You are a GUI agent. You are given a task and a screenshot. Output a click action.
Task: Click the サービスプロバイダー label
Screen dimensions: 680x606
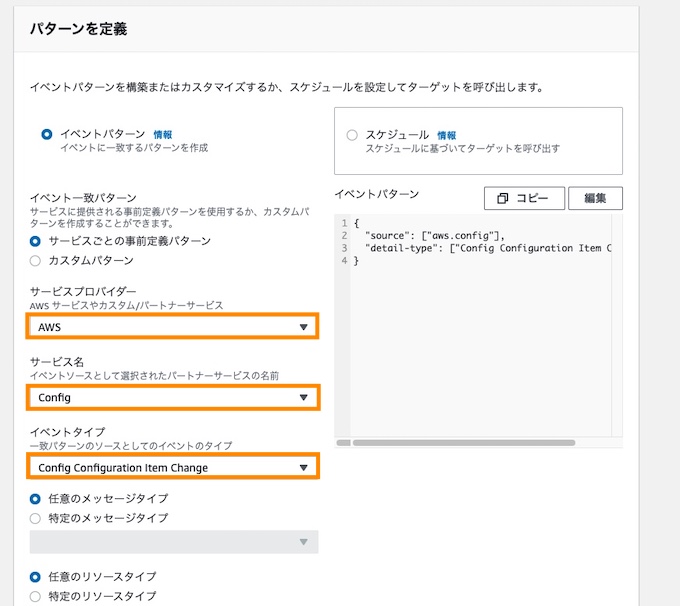(83, 292)
